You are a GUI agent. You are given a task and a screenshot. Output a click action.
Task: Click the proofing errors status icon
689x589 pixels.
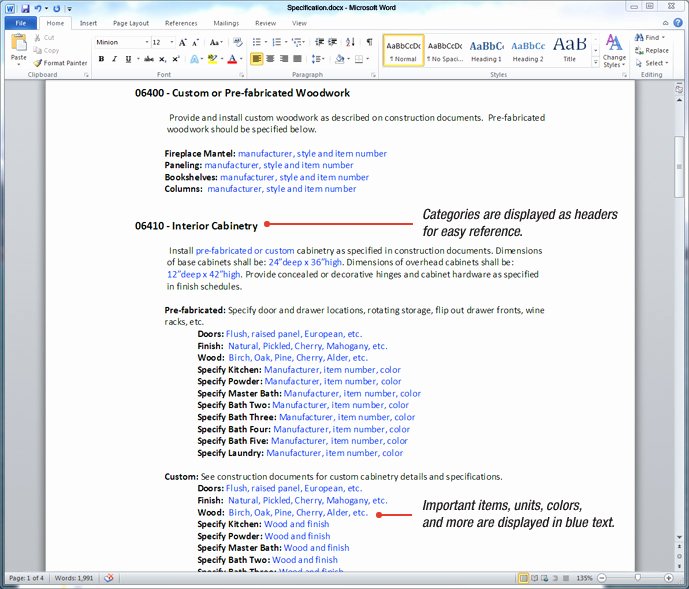109,578
